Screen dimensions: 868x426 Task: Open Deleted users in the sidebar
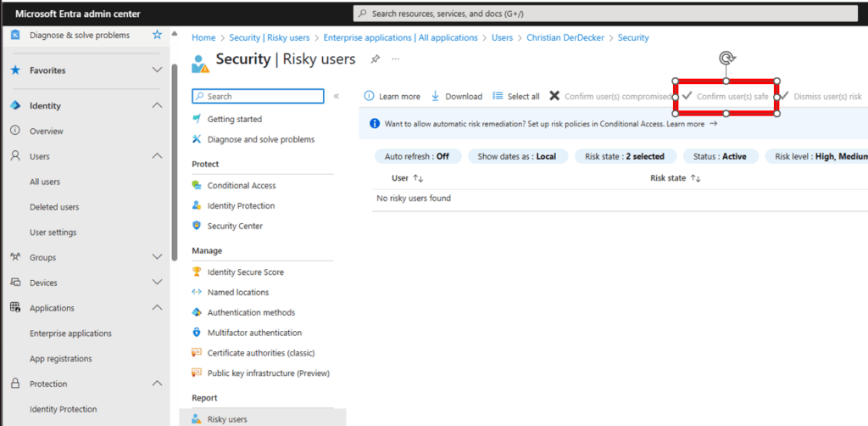(x=54, y=206)
